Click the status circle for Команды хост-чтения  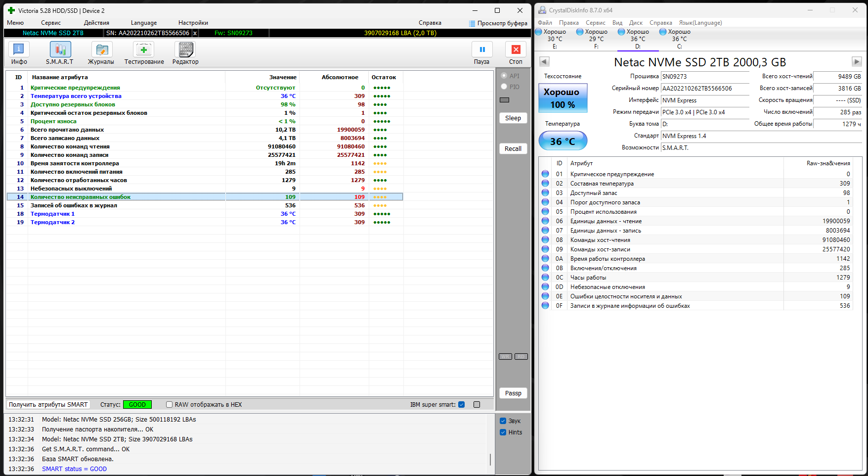pos(545,240)
